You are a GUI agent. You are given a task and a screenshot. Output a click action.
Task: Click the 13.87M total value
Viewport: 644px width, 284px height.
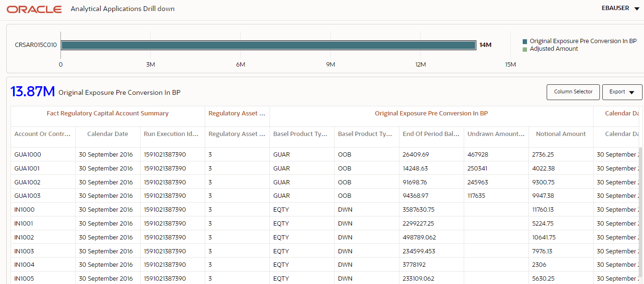(x=33, y=91)
